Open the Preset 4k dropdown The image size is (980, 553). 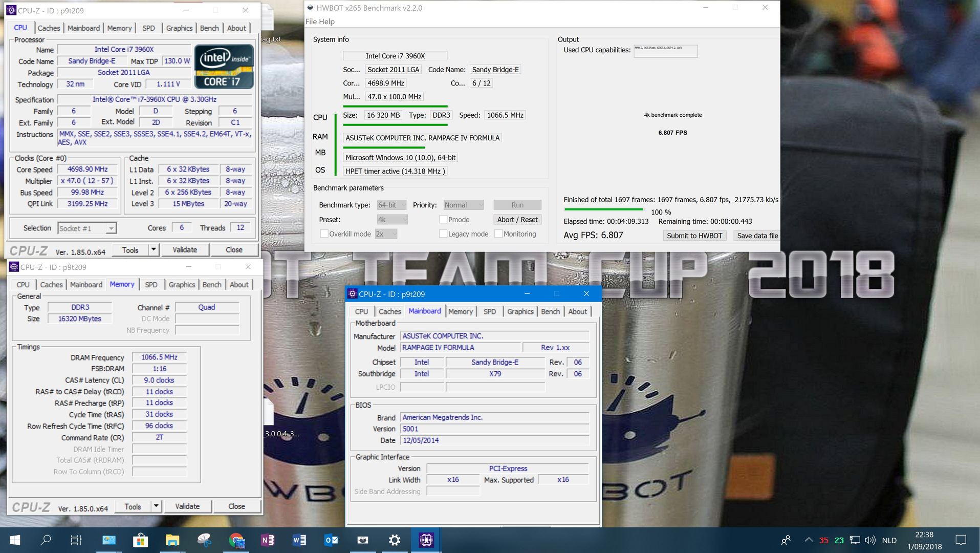pyautogui.click(x=392, y=220)
